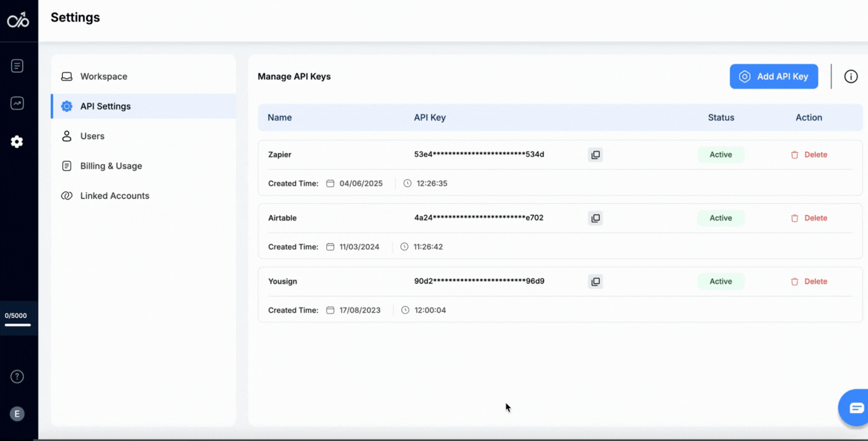The height and width of the screenshot is (441, 868).
Task: Copy the Zapier API key
Action: [595, 155]
